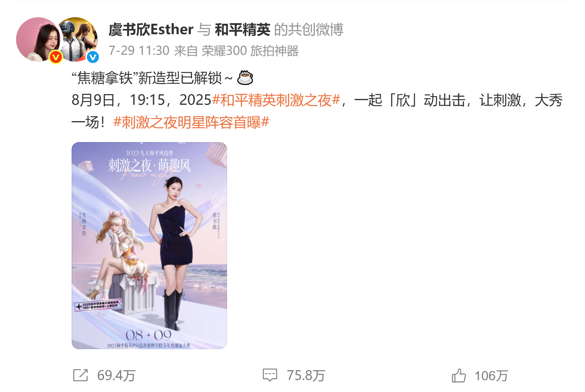The image size is (585, 392).
Task: Click the 69.4万 repost count
Action: click(x=116, y=376)
